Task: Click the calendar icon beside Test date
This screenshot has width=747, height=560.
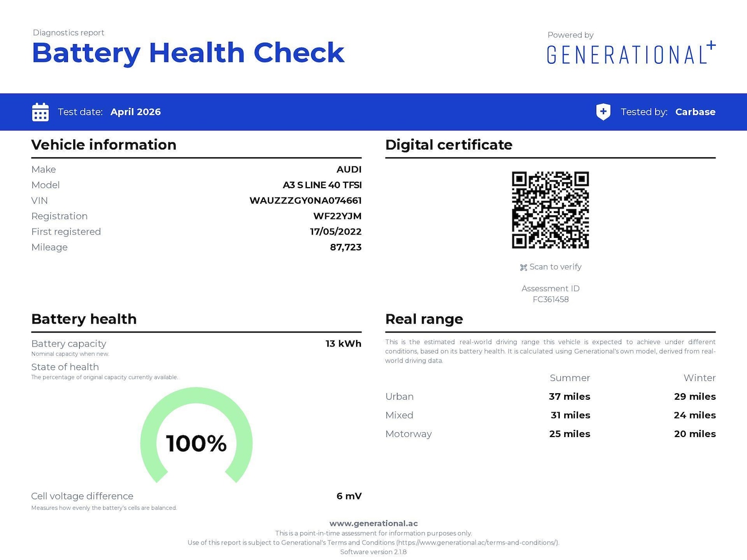Action: point(40,112)
